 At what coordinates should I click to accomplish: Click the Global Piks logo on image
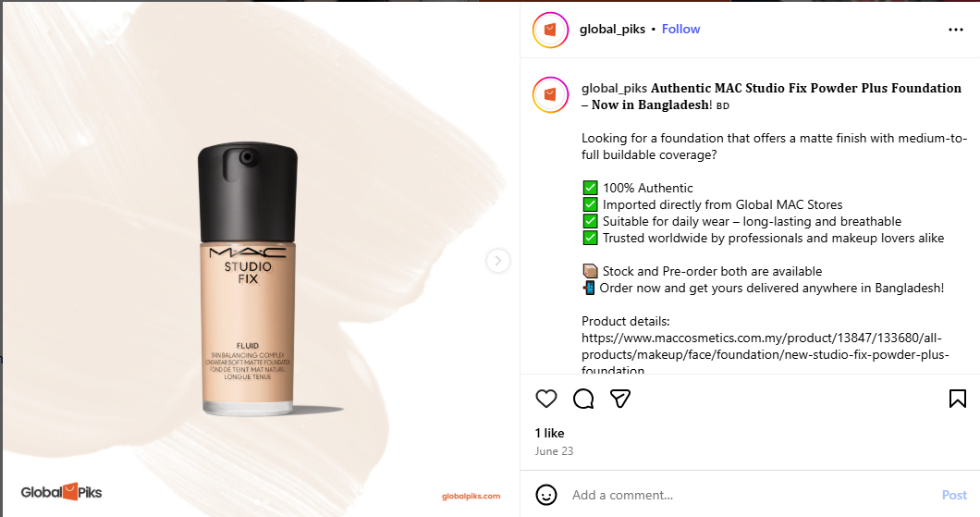61,492
